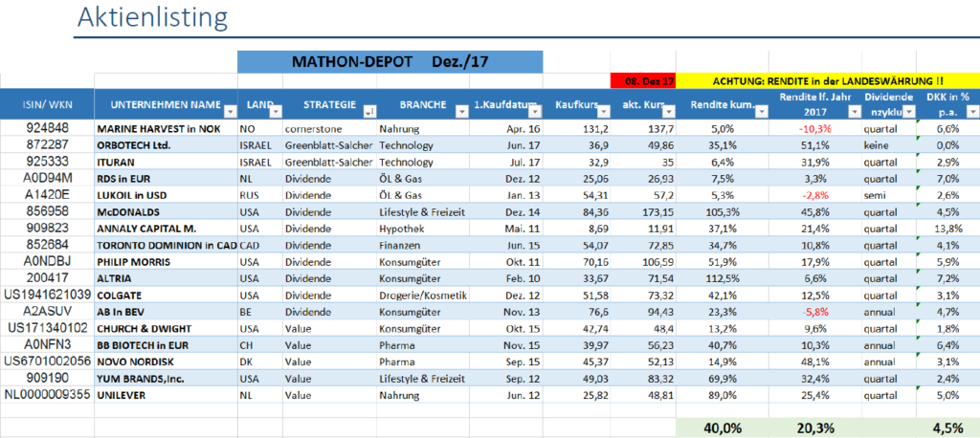Open the BRANCHE column filter dropdown
Screen dimensions: 980x438
462,111
